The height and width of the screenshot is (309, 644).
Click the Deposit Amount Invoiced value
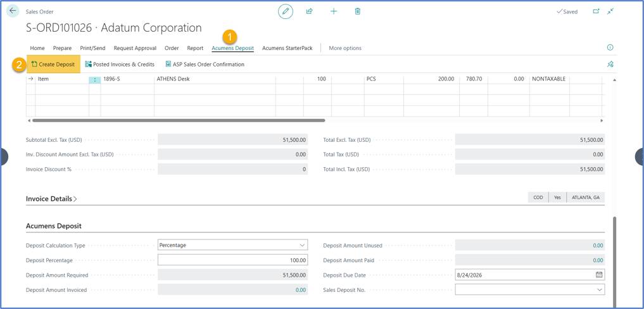(x=301, y=290)
